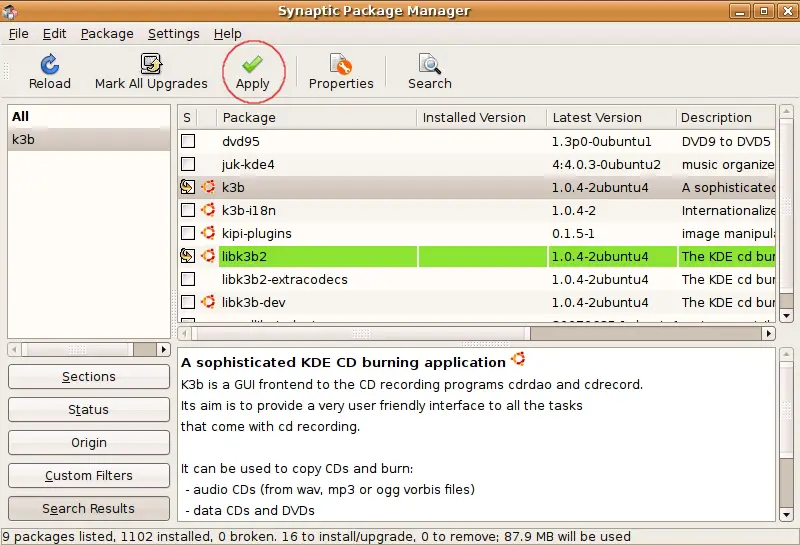Toggle the kipi-plugins package checkbox
This screenshot has height=545, width=800.
coord(188,233)
